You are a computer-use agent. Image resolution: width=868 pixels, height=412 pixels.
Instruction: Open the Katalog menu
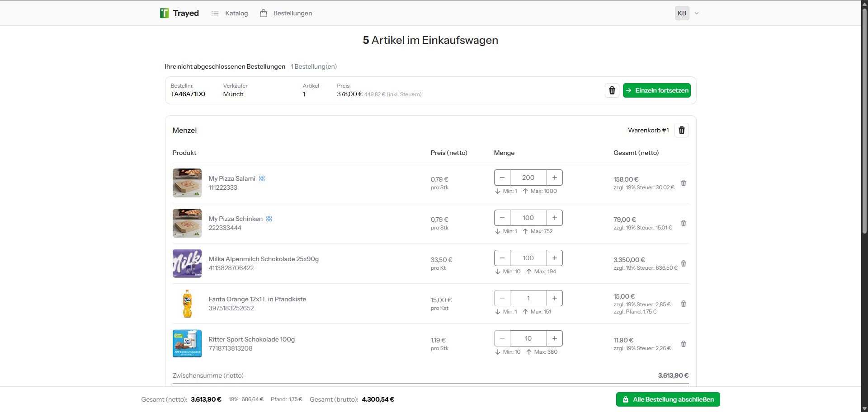(230, 13)
